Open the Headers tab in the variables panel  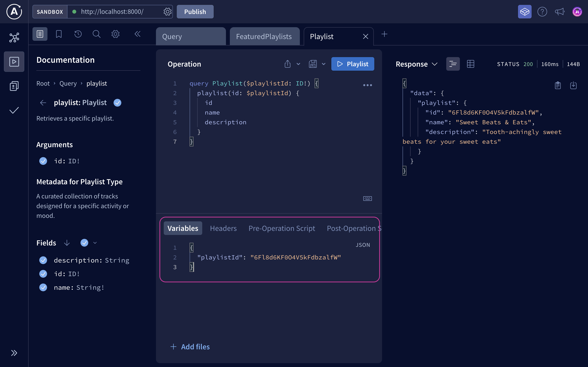coord(223,228)
